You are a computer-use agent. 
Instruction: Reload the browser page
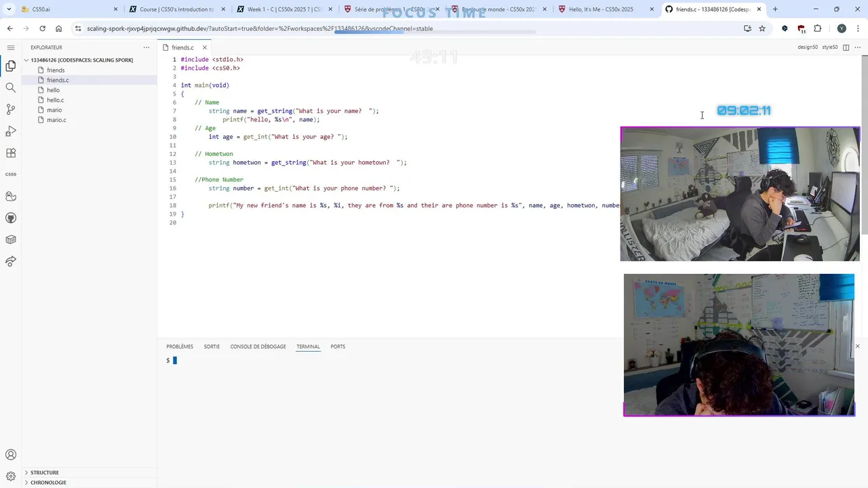pos(42,28)
